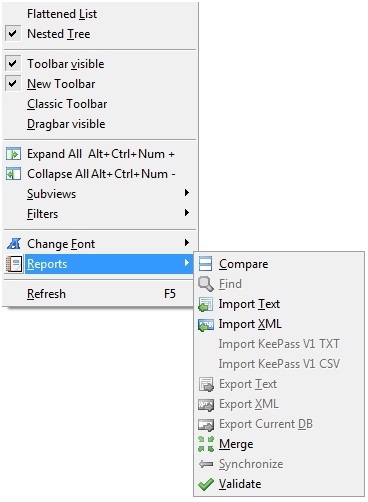Viewport: 368px width, 502px height.
Task: Expand the Subviews submenu arrow
Action: point(187,193)
